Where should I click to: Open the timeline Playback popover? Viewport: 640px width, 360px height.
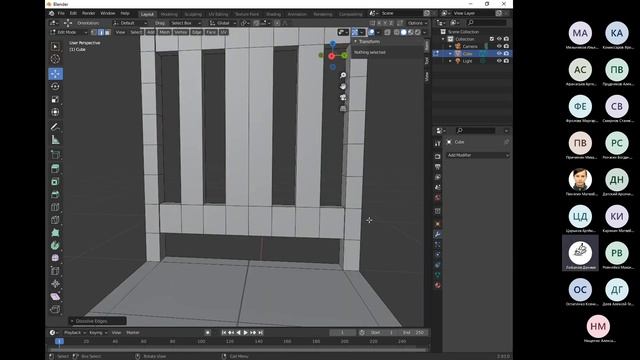tap(75, 333)
